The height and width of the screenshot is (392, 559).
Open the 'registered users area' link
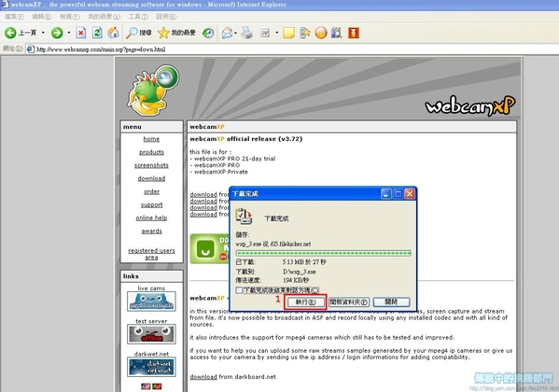pyautogui.click(x=151, y=254)
